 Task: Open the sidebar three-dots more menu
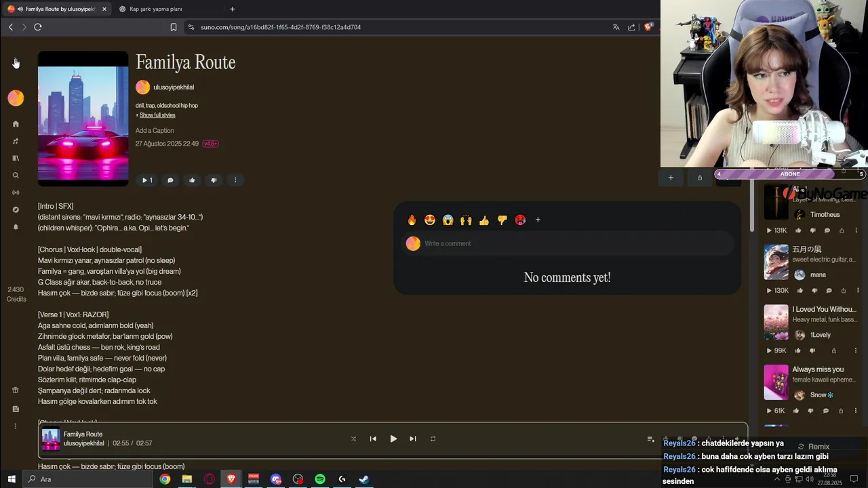(16, 426)
